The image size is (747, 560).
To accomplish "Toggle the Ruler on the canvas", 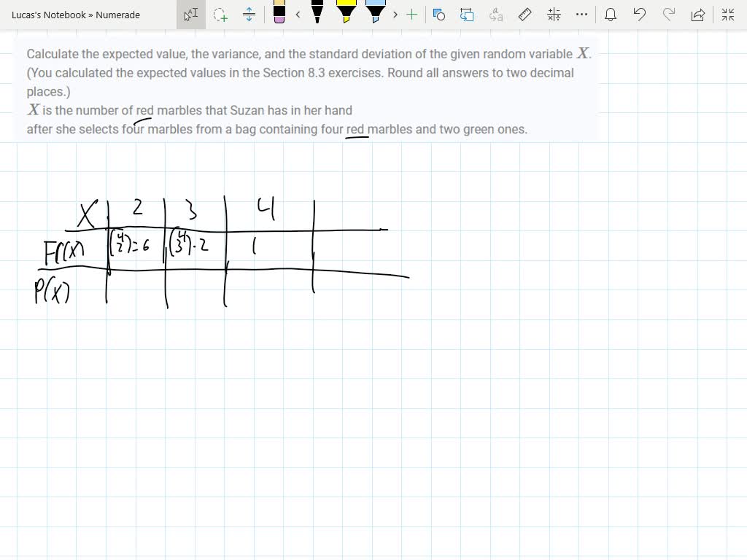I will point(525,14).
